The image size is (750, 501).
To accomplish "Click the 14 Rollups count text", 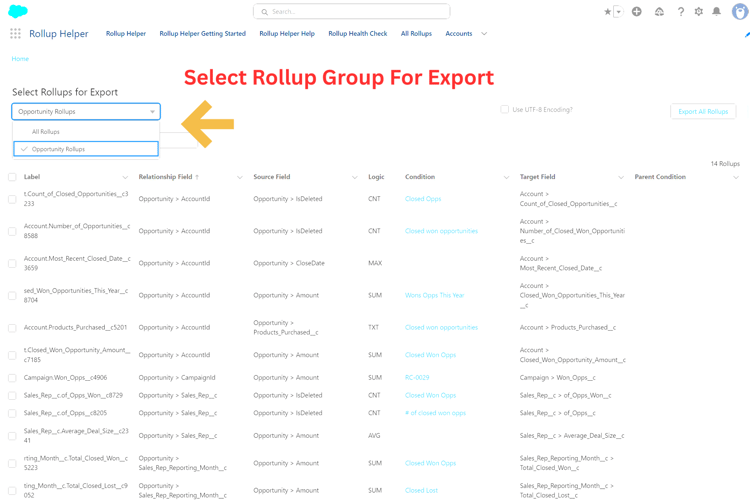I will [725, 164].
